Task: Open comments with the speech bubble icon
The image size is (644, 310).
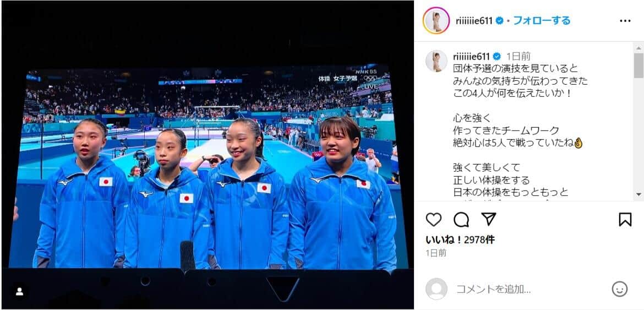Action: pos(461,220)
